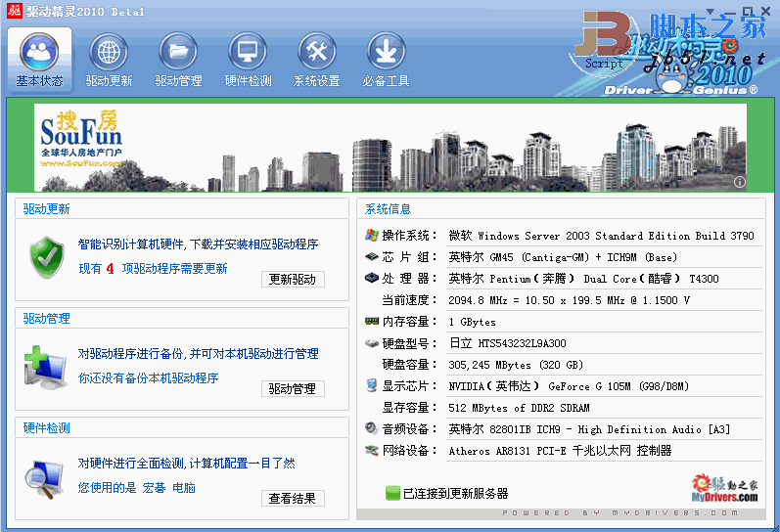Screen dimensions: 780x532
Task: Click 对硬件进行全面检测 description text
Action: (x=187, y=464)
